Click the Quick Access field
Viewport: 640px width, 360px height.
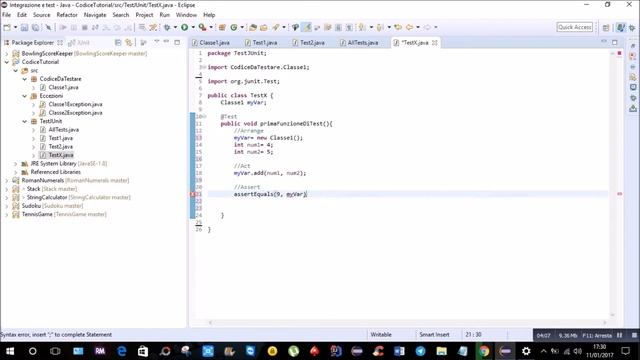[575, 27]
